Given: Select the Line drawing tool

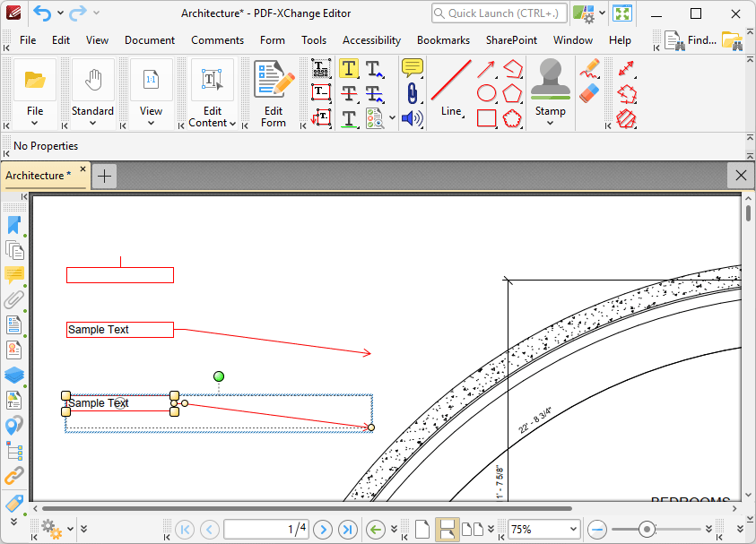Looking at the screenshot, I should (x=451, y=86).
